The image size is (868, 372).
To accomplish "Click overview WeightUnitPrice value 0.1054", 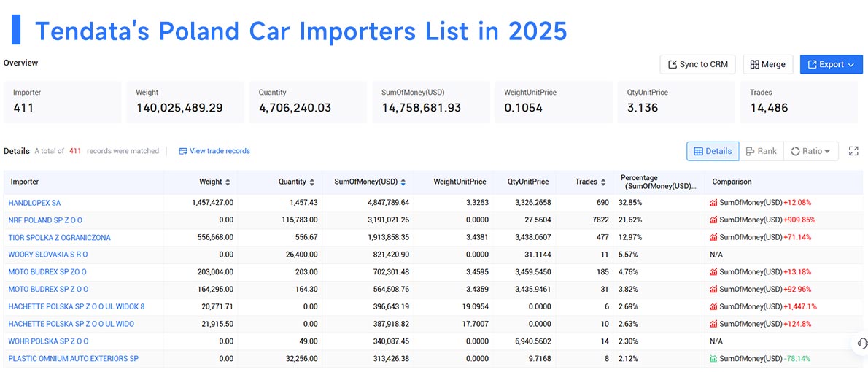I will pyautogui.click(x=523, y=107).
